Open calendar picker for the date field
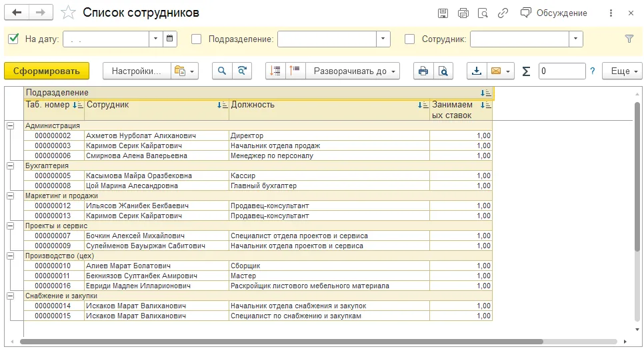 (x=169, y=39)
